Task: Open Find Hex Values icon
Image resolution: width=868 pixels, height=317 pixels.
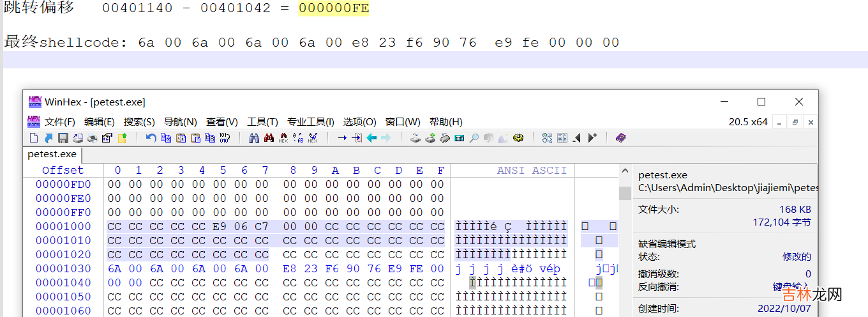Action: point(283,138)
